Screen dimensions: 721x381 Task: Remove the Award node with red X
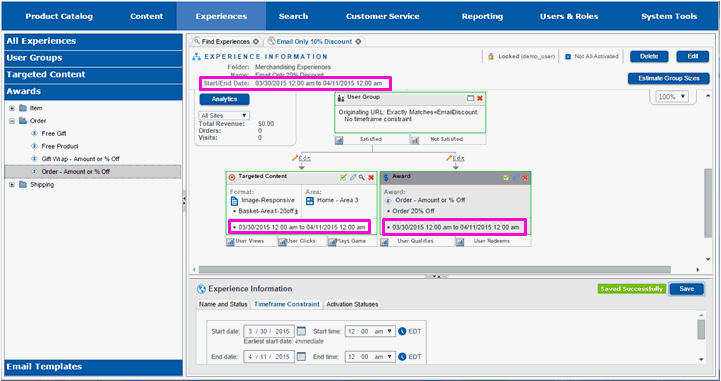525,177
